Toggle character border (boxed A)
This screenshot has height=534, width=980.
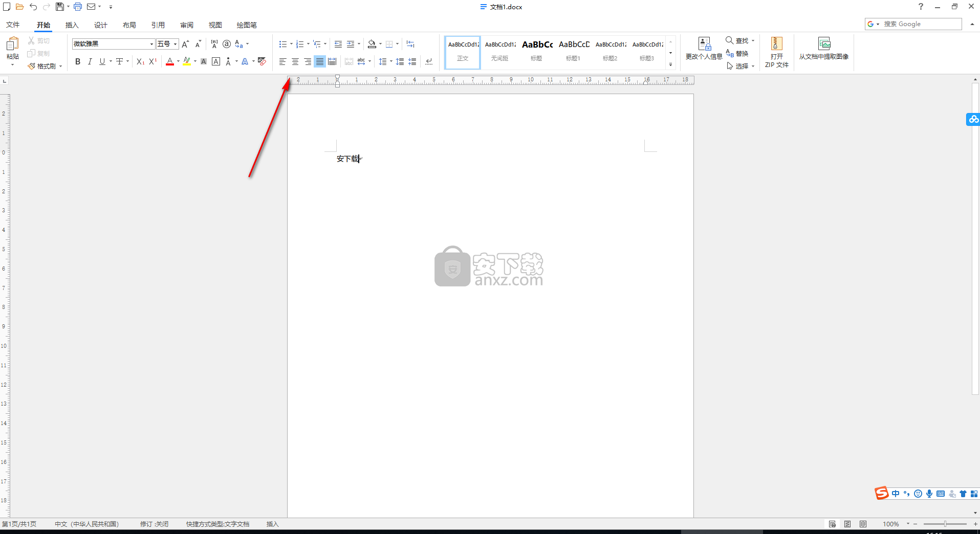coord(216,61)
